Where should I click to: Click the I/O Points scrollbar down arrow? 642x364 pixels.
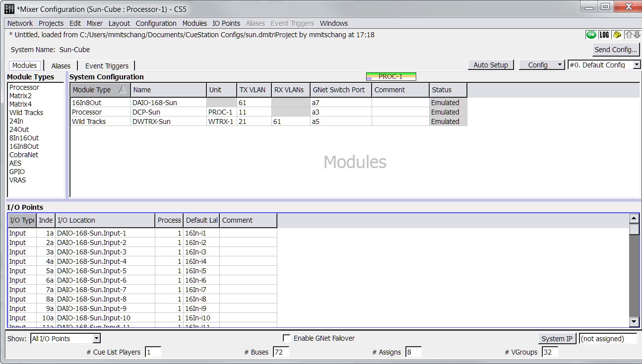point(634,322)
